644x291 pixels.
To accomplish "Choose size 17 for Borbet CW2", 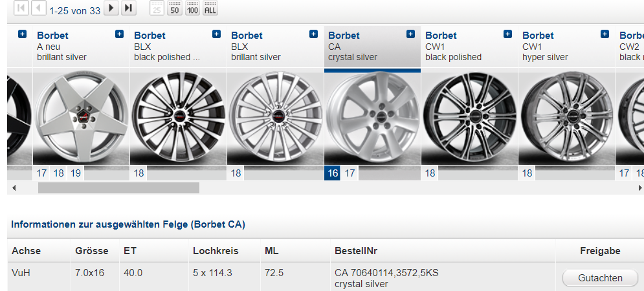I will 624,173.
